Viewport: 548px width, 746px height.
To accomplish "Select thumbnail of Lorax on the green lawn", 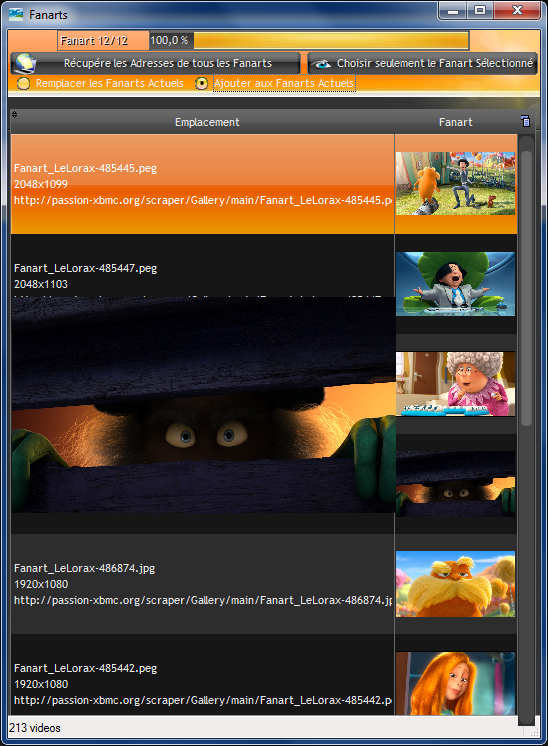I will coord(455,184).
